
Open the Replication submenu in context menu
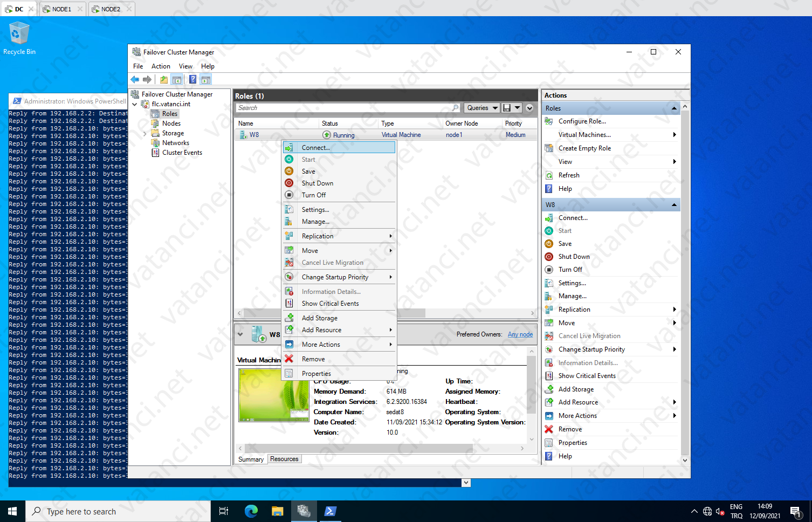coord(339,236)
